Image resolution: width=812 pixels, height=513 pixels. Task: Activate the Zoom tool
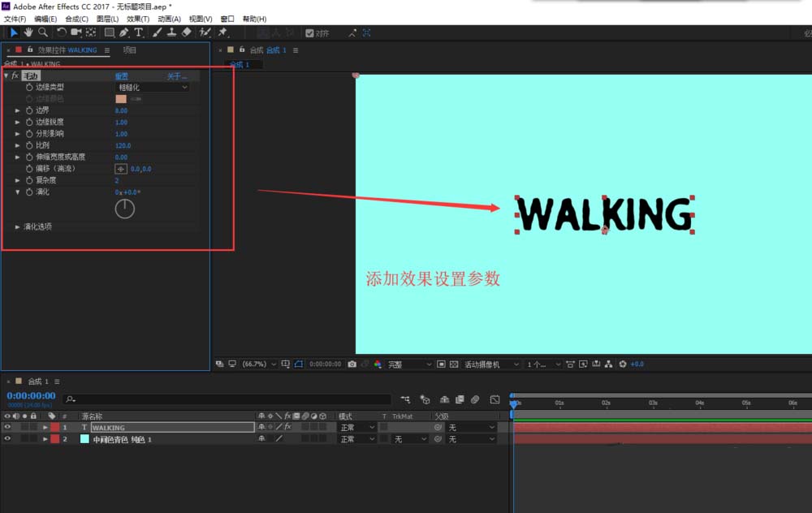[41, 32]
